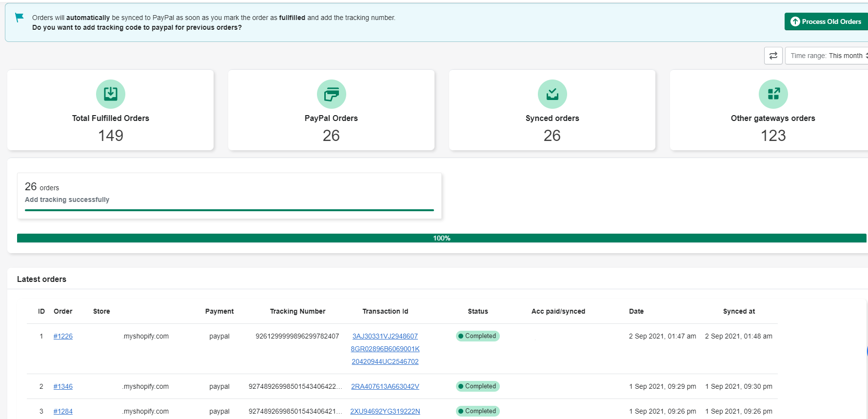Click synced time 1 Sep 2021, 09:30 pm
The height and width of the screenshot is (419, 868).
[739, 386]
